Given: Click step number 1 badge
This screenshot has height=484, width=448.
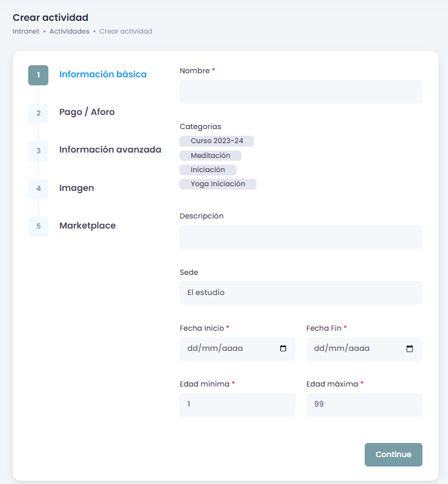Looking at the screenshot, I should 38,75.
